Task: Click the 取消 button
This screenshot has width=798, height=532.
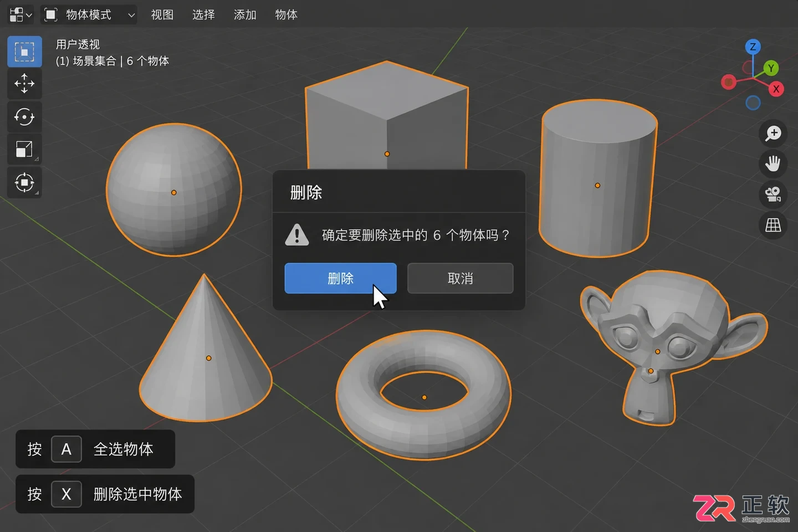Action: (x=460, y=278)
